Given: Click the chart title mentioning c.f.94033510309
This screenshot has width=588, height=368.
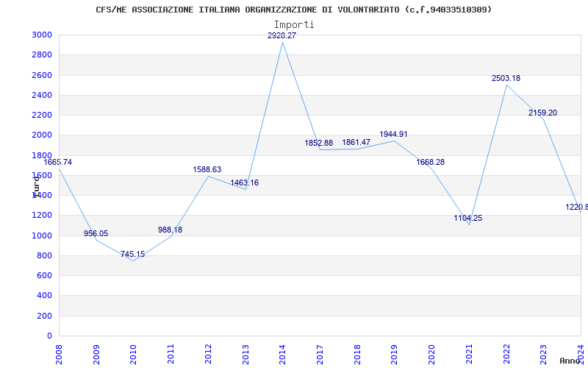Looking at the screenshot, I should click(293, 10).
